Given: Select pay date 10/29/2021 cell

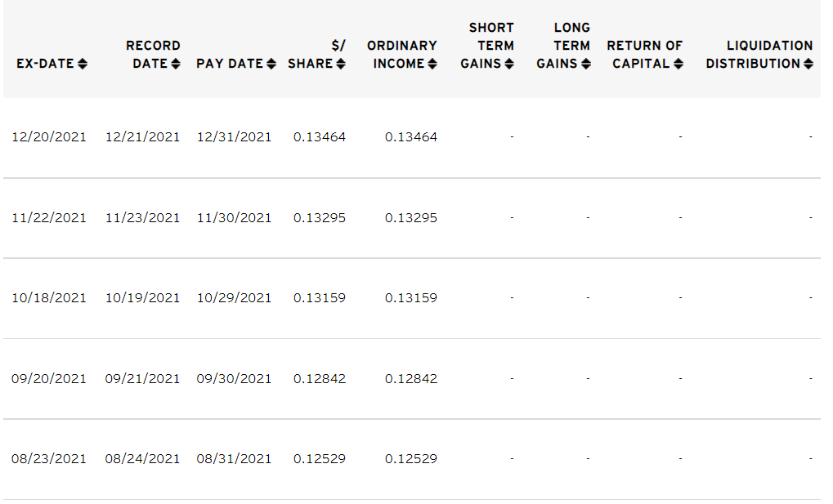Looking at the screenshot, I should pos(235,298).
